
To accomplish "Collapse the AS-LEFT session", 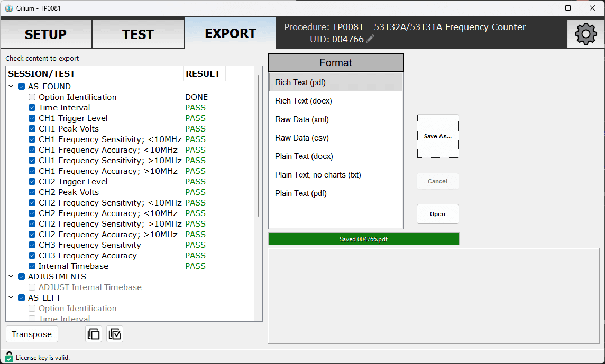I will [11, 297].
